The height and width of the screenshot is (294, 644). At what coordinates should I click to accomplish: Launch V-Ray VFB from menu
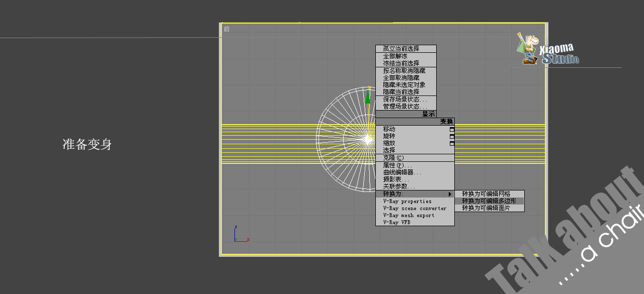(396, 222)
